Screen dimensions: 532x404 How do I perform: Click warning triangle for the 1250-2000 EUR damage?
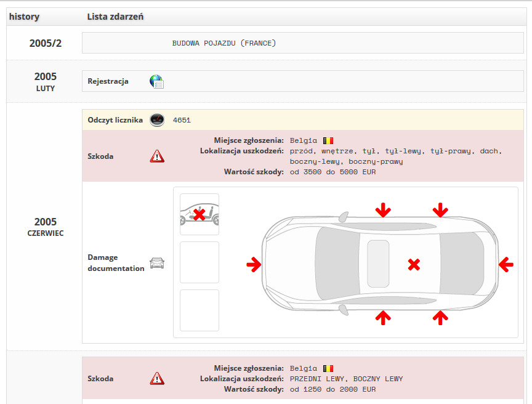[157, 378]
